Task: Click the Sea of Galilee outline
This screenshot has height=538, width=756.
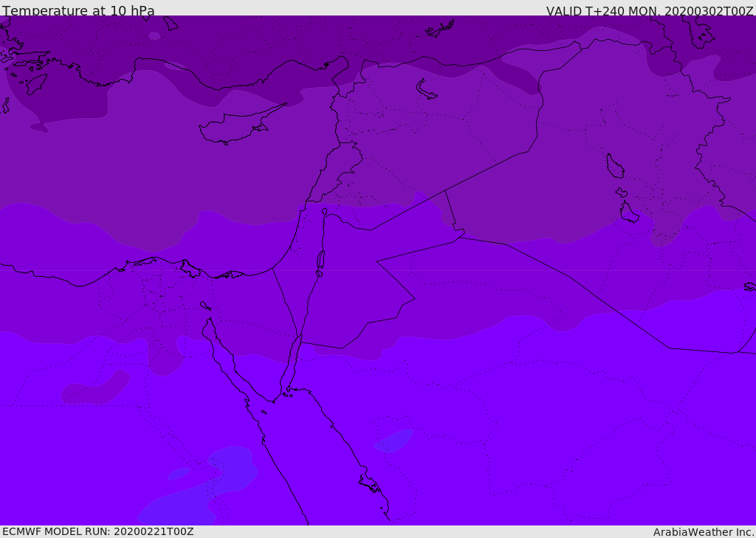Action: [x=324, y=212]
